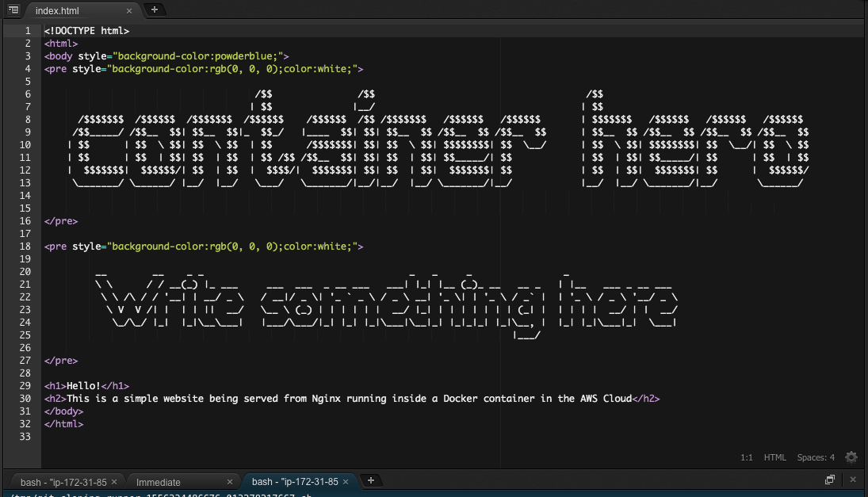
Task: Click the </pre> tag on line 27
Action: click(61, 361)
